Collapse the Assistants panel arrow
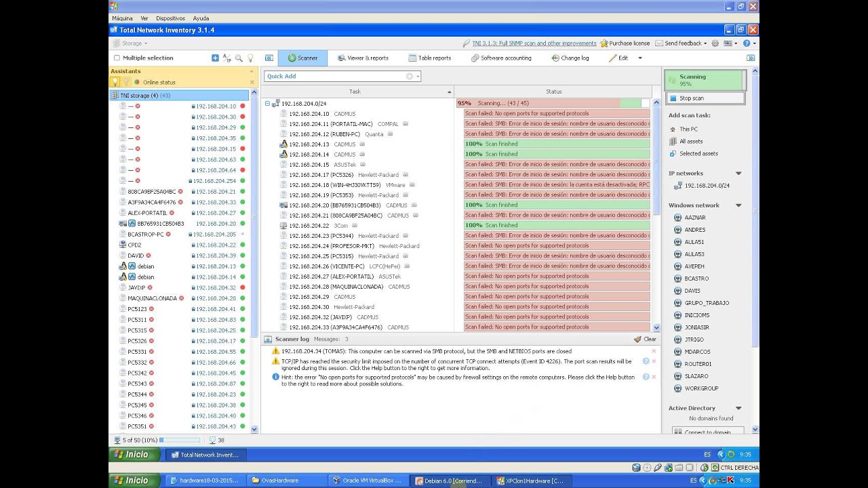Screen dimensions: 868x488 (252, 71)
